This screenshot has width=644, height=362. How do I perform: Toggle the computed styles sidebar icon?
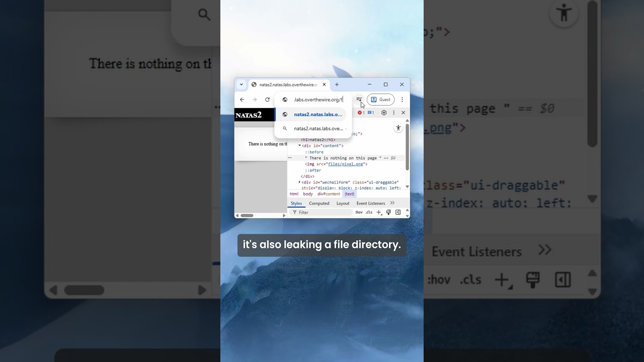pyautogui.click(x=398, y=212)
